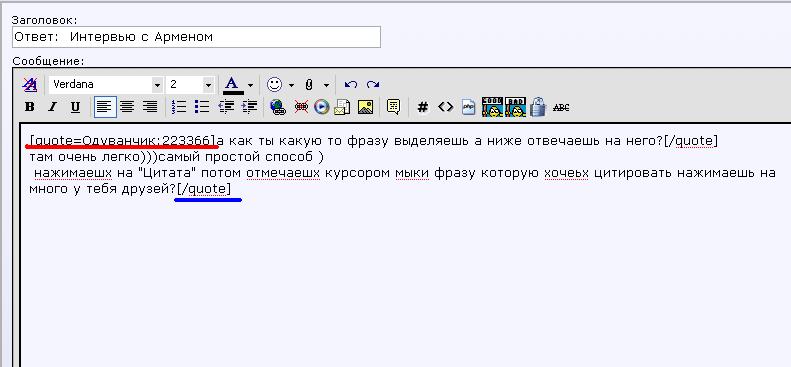This screenshot has height=367, width=791.
Task: Click the Wrap PHP tags icon
Action: (469, 107)
